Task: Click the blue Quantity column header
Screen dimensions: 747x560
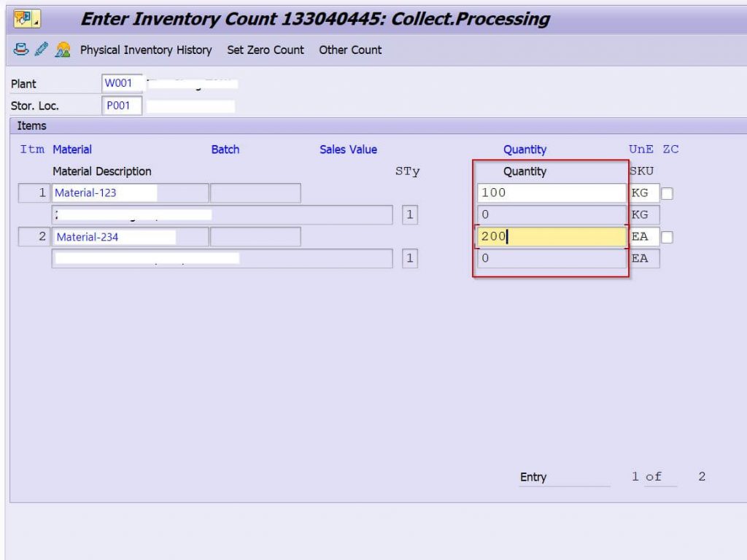Action: (525, 149)
